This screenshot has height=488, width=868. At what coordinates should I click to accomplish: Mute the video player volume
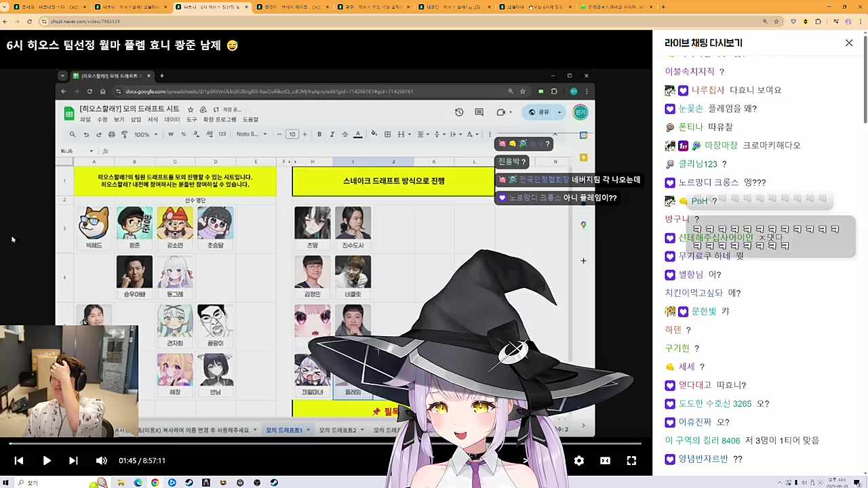tap(102, 461)
